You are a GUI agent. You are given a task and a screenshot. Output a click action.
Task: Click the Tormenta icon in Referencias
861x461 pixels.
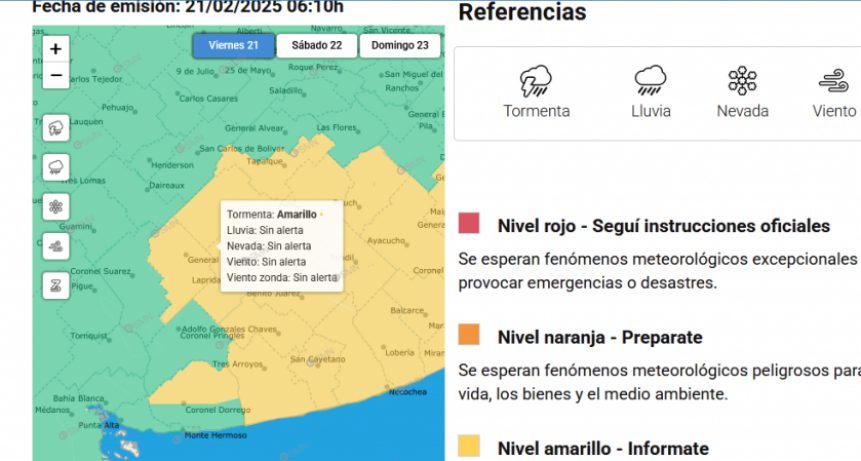pyautogui.click(x=536, y=81)
